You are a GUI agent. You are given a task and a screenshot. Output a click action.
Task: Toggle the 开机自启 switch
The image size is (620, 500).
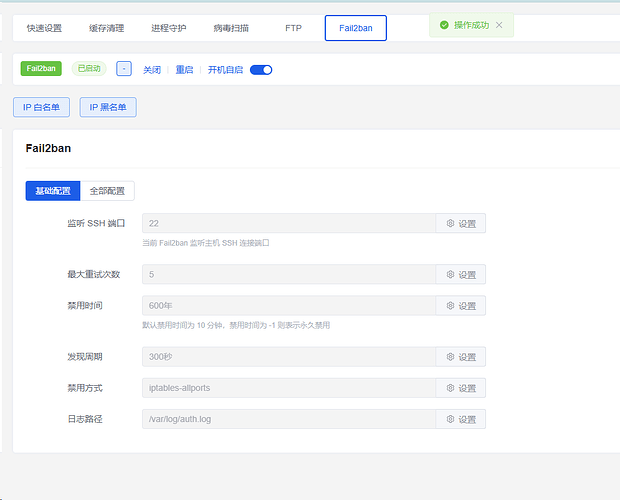[261, 70]
